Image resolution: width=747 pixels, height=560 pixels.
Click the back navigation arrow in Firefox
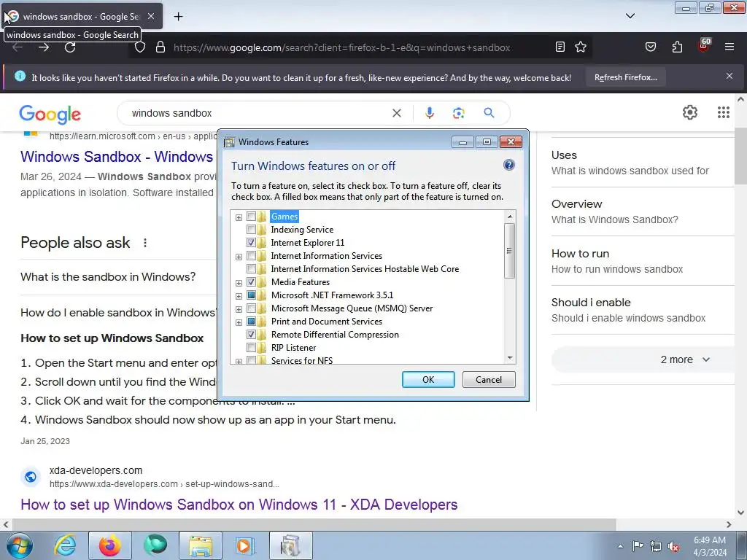click(18, 47)
